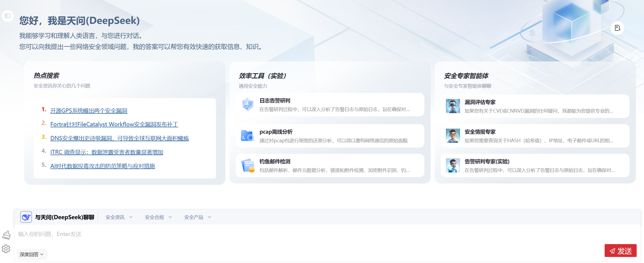This screenshot has width=644, height=263.
Task: Select the 与天问(DeepSeek)聊聊 tab
Action: (x=65, y=217)
